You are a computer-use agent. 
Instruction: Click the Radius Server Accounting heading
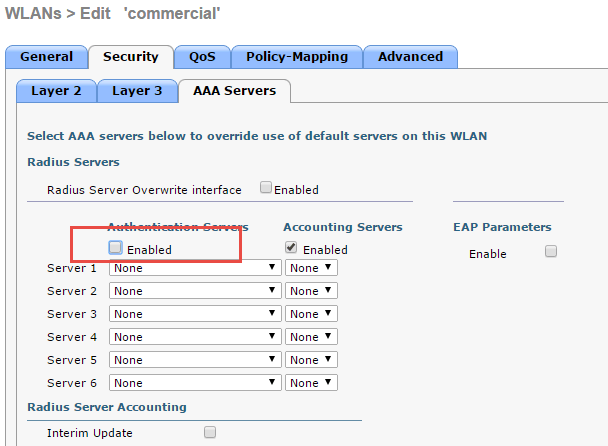[x=107, y=407]
